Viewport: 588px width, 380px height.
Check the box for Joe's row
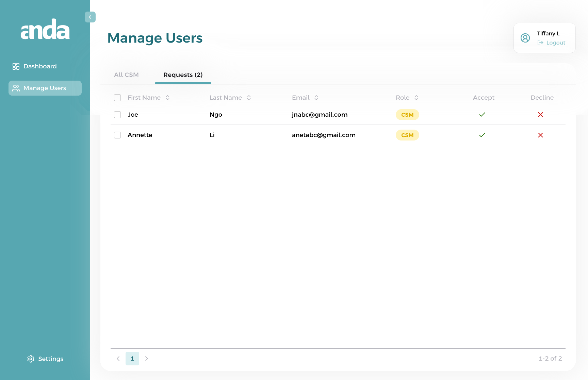coord(117,115)
